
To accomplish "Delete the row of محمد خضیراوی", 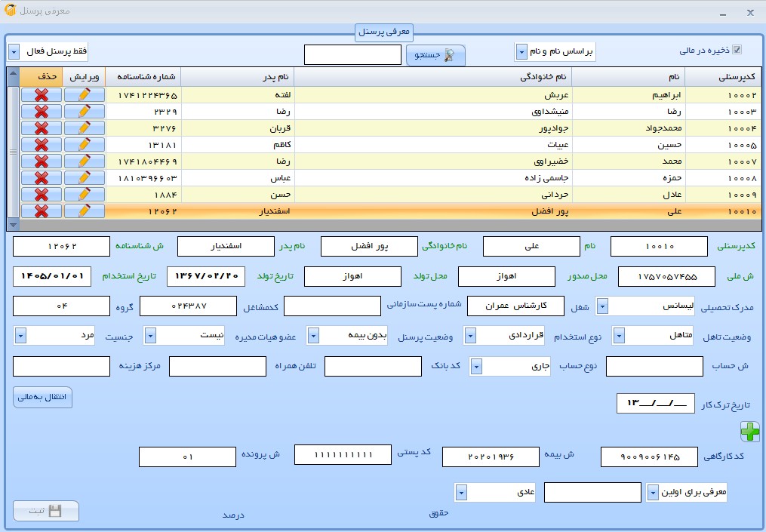I will (x=42, y=161).
